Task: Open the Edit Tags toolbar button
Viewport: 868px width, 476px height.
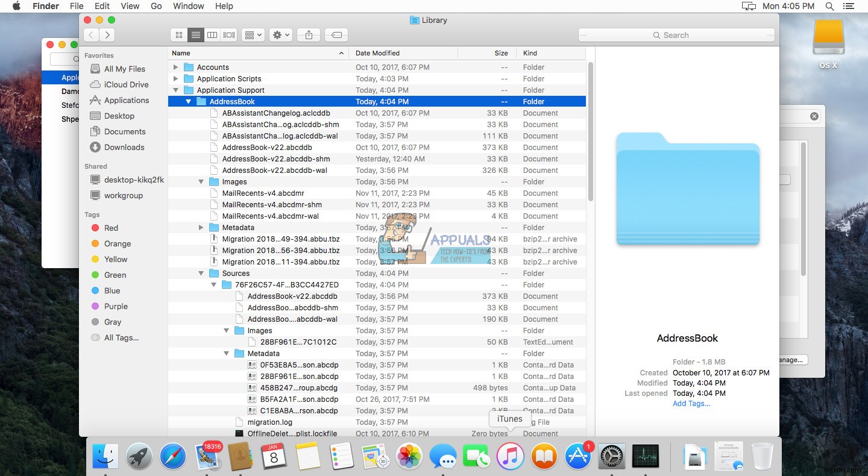Action: tap(336, 34)
